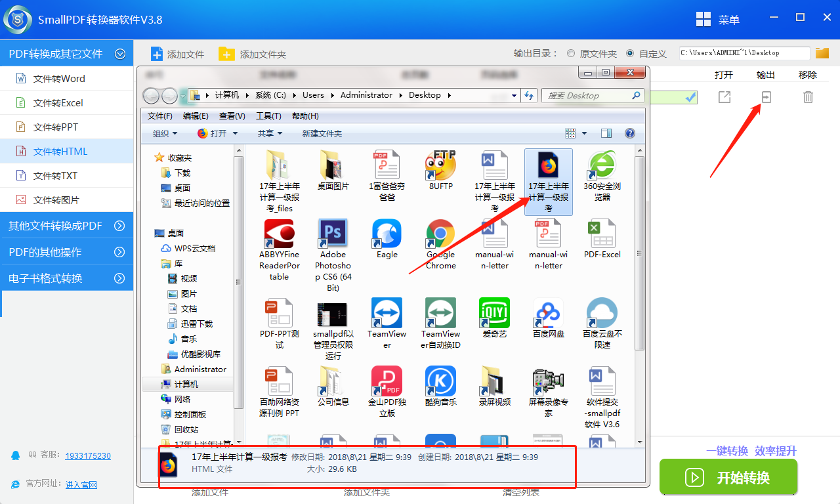Expand the 电子书格式转换 section
840x504 pixels.
click(x=120, y=278)
